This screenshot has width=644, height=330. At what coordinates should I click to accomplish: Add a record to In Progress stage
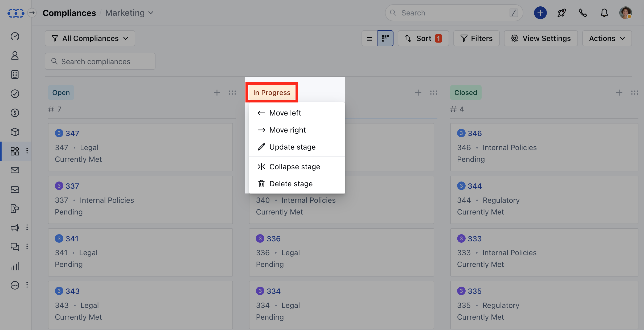point(418,93)
